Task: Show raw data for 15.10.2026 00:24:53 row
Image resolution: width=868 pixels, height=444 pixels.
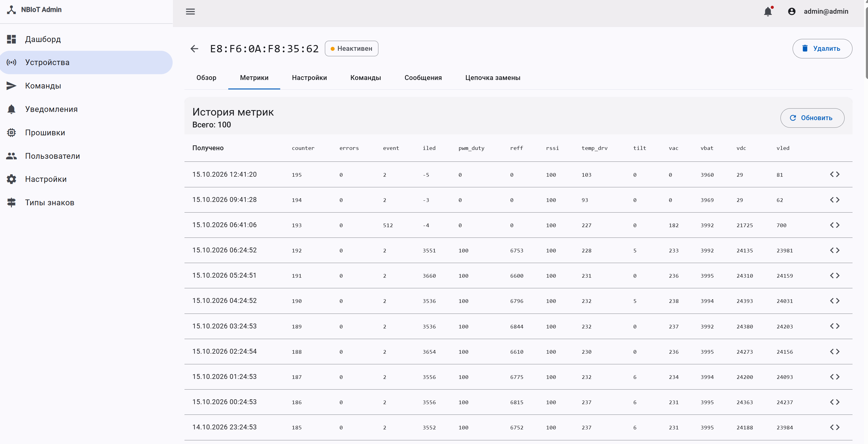Action: 835,402
